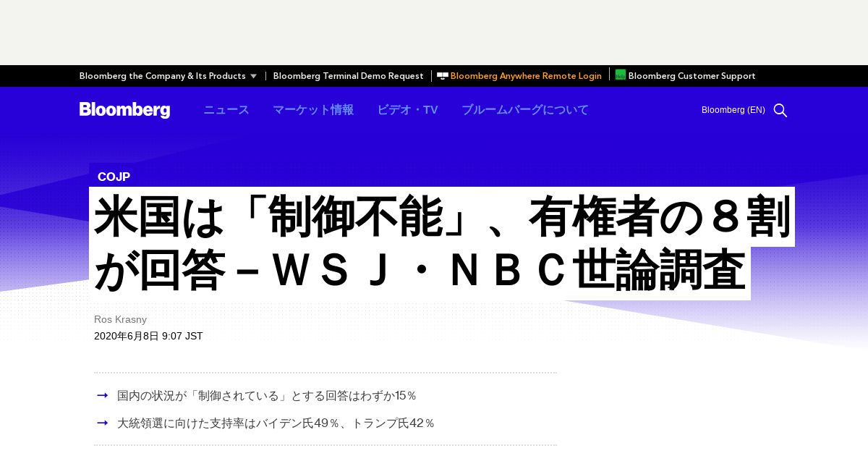Open Bloomberg Customer Support link
This screenshot has width=868, height=456.
coord(692,76)
